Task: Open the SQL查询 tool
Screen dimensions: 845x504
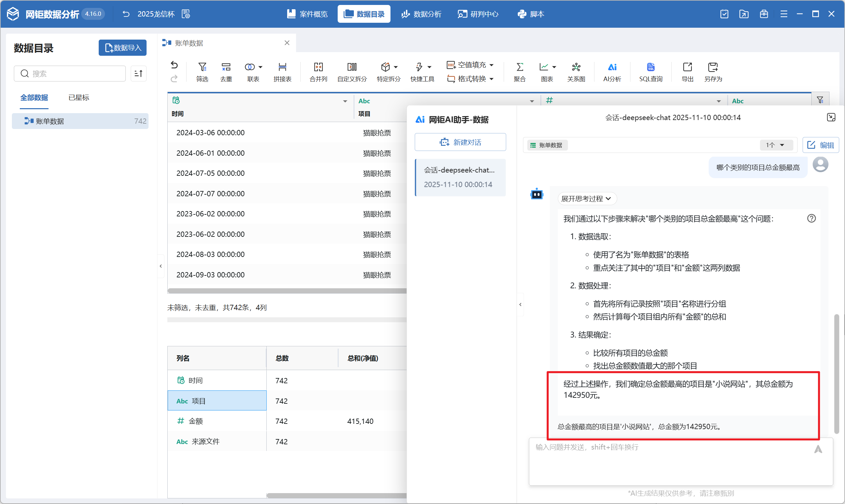Action: (651, 67)
